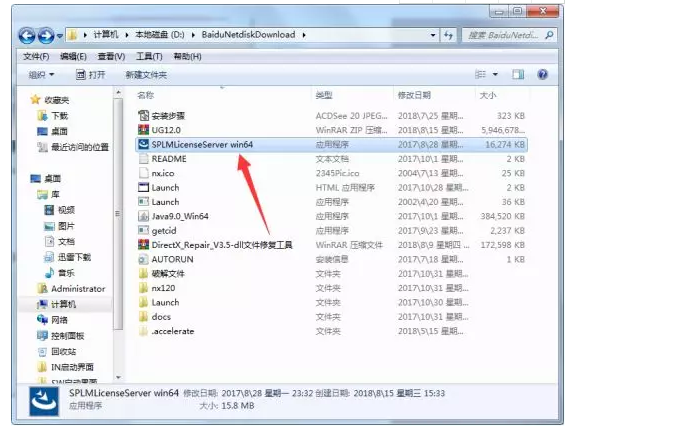
Task: Open the 编辑(E) menu
Action: (x=73, y=56)
